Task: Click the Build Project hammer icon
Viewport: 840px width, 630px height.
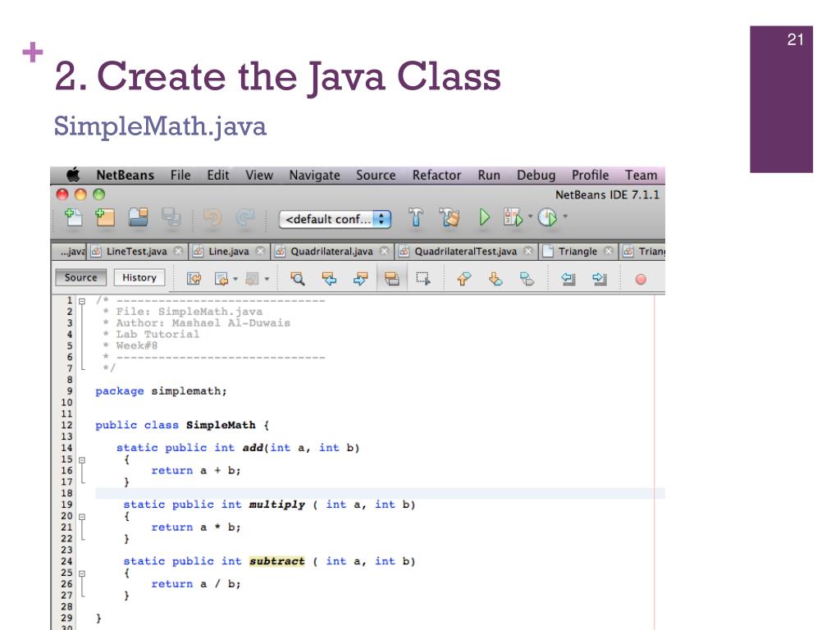Action: click(x=416, y=217)
